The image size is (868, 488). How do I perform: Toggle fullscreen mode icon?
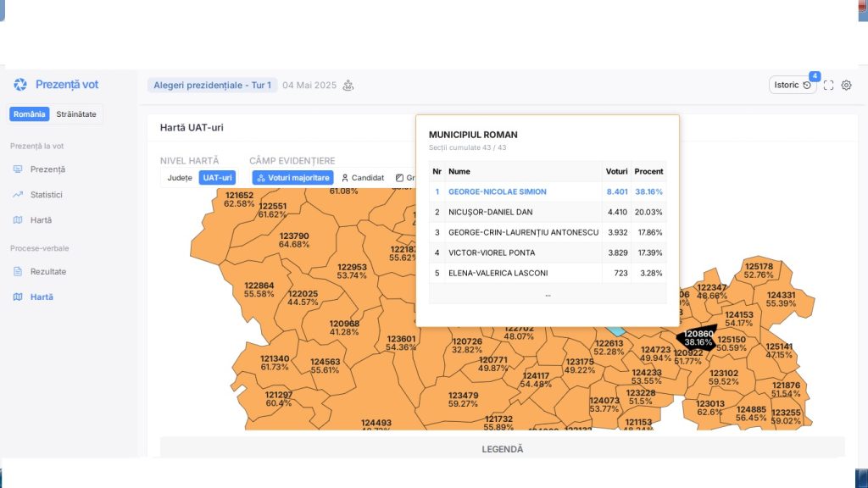[x=828, y=86]
